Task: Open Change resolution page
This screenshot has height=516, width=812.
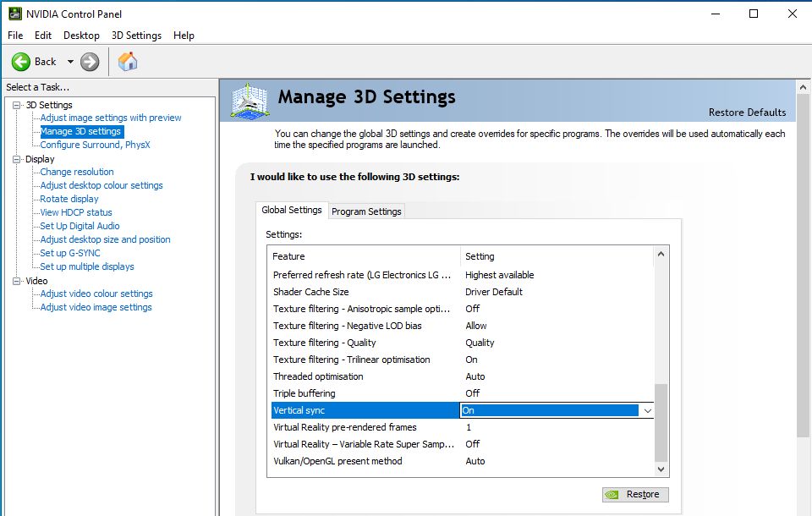Action: click(77, 172)
